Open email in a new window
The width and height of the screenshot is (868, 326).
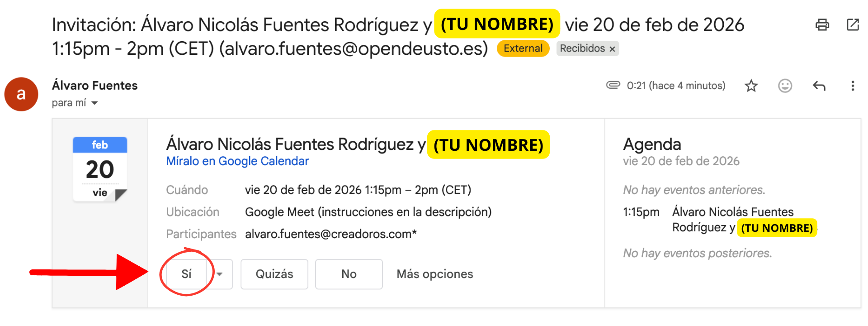[x=853, y=24]
